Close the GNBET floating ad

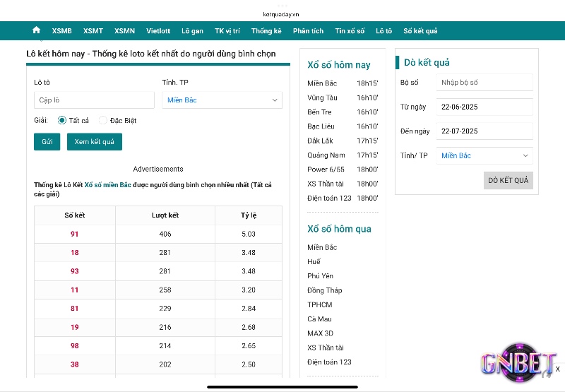click(x=557, y=369)
